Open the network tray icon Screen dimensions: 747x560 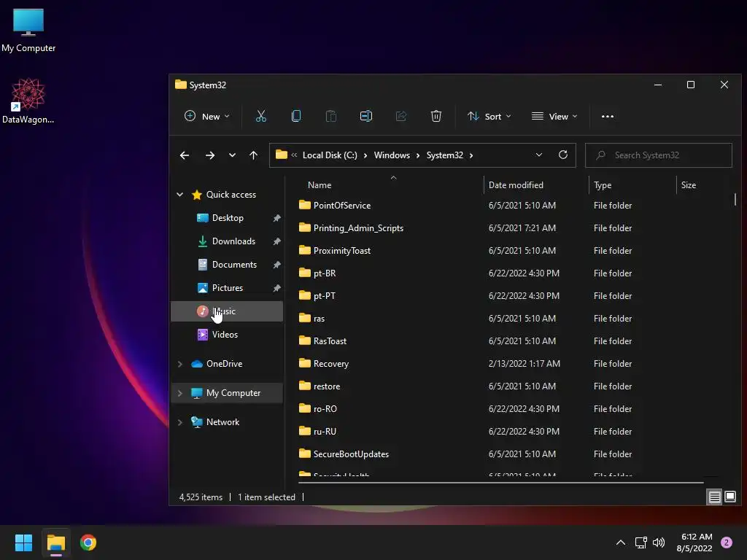(x=640, y=542)
